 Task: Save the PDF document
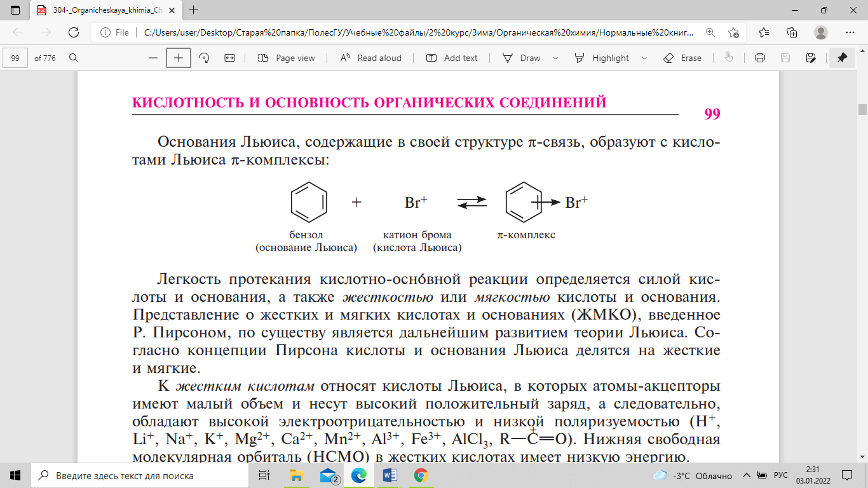[785, 58]
